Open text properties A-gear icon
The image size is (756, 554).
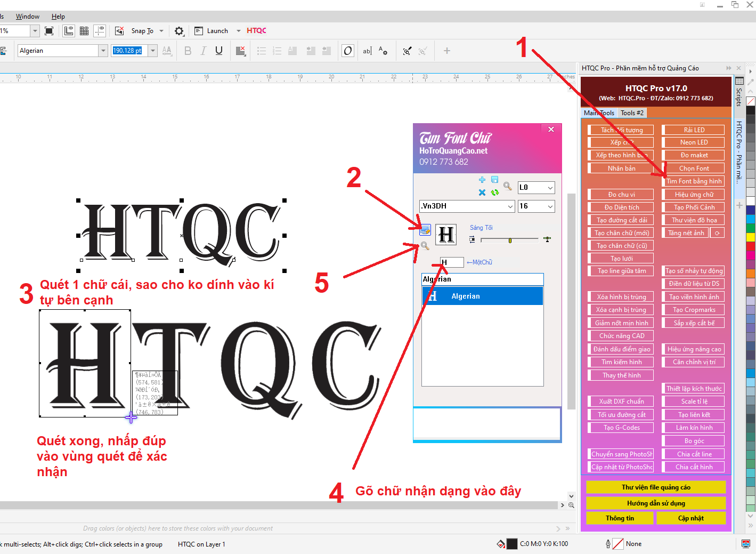pyautogui.click(x=383, y=51)
